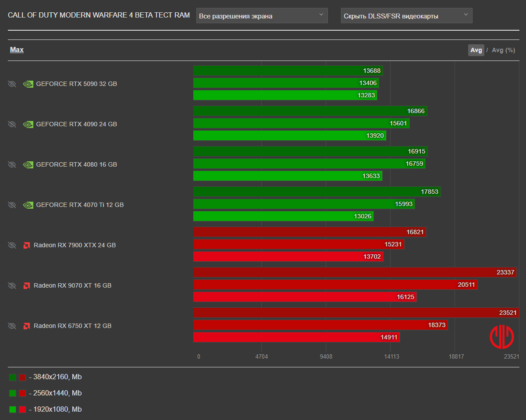Click the '2560x1440, Mb' legend label
This screenshot has width=526, height=420.
pyautogui.click(x=57, y=393)
